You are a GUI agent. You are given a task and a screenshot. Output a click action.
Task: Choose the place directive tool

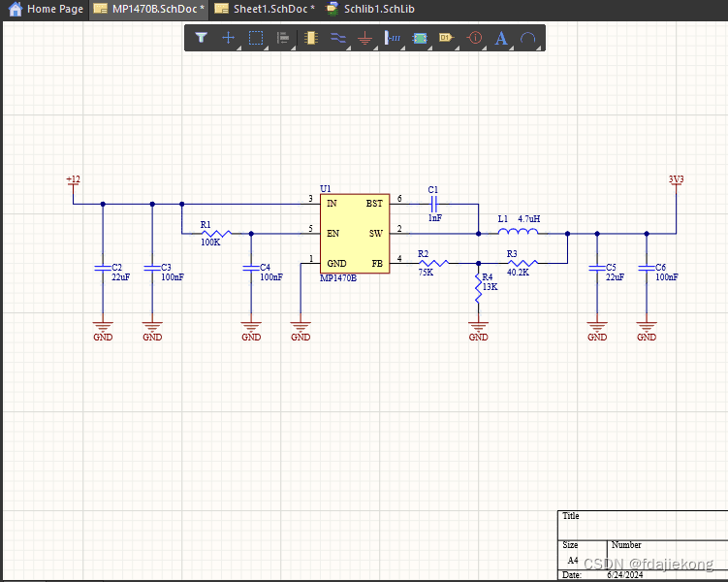(474, 38)
